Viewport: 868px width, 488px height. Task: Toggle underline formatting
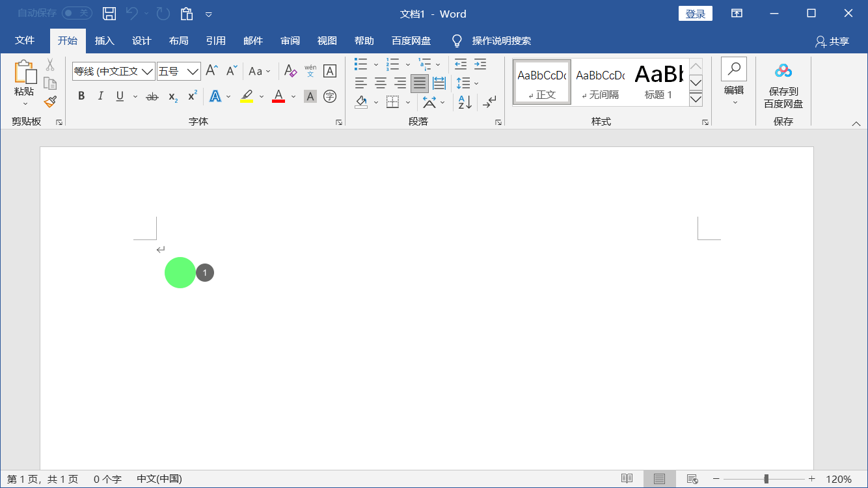click(x=120, y=96)
